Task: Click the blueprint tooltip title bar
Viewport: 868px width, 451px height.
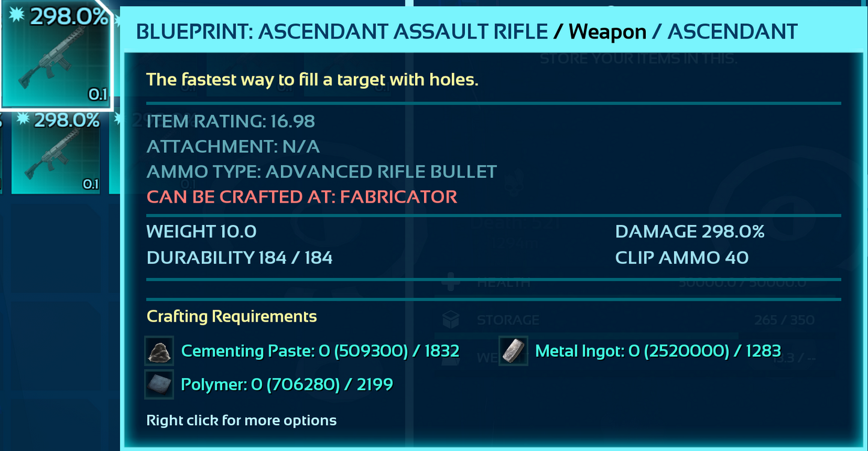Action: click(x=467, y=31)
